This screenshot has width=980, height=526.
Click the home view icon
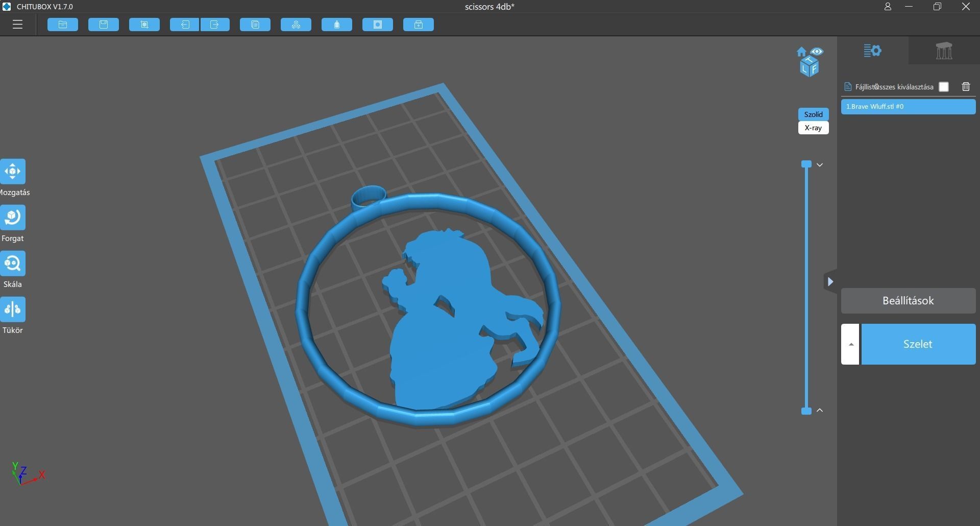[801, 52]
